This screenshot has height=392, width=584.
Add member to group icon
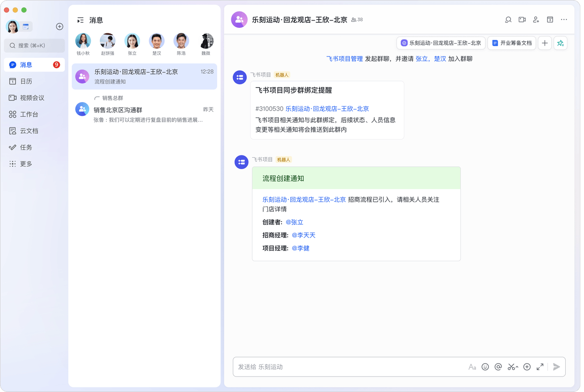point(536,20)
